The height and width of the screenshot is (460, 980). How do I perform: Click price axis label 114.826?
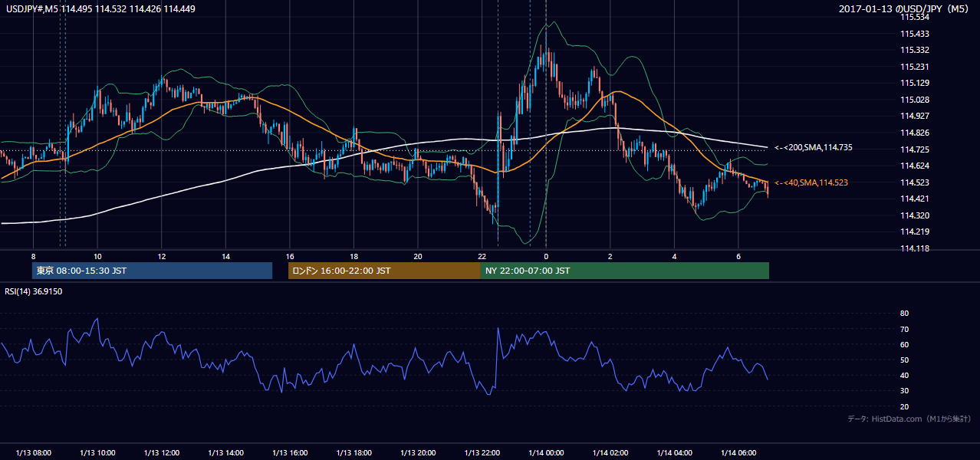(915, 133)
